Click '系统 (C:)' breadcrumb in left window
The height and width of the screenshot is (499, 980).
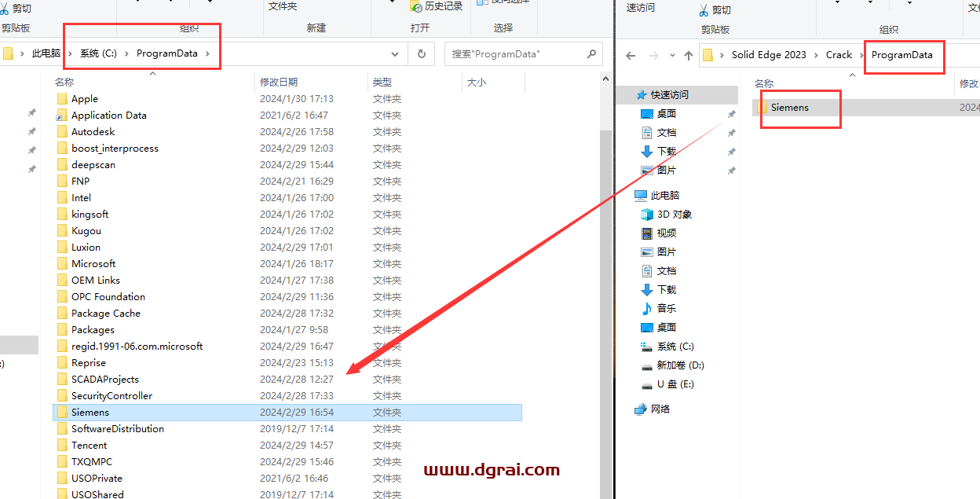click(x=98, y=53)
